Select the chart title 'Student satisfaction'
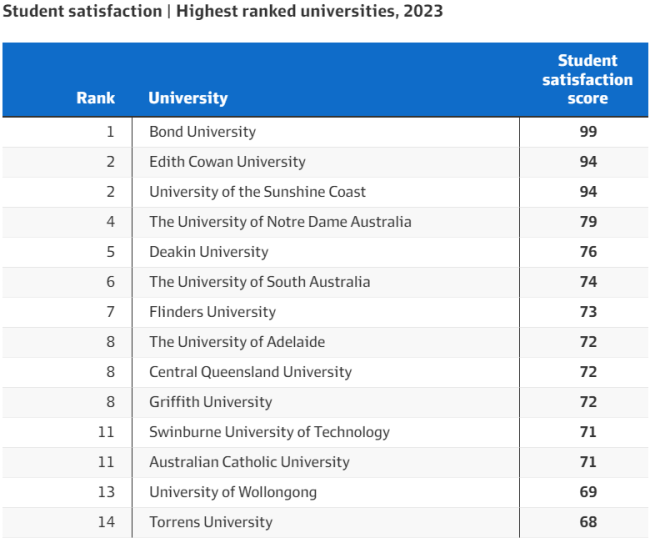 point(82,11)
